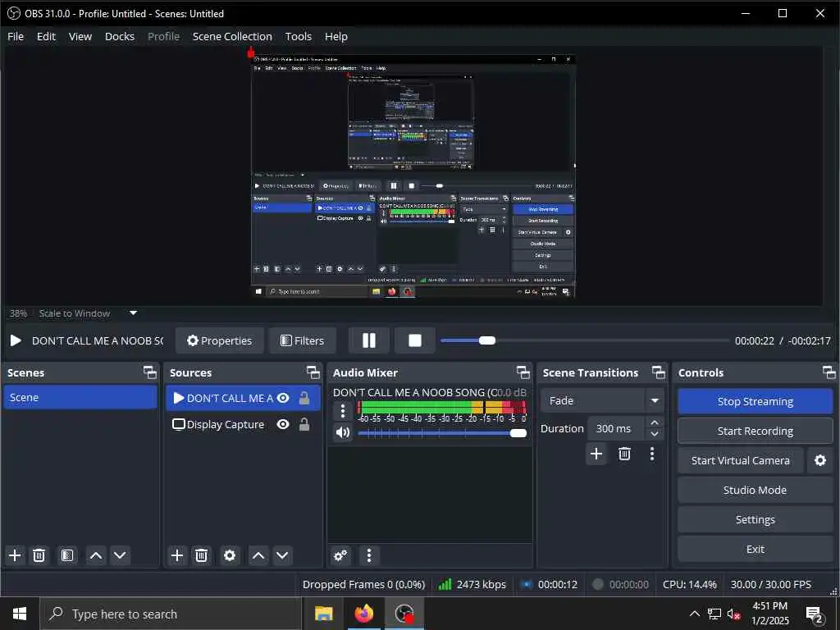The height and width of the screenshot is (630, 840).
Task: Open advanced audio properties gears icon
Action: [340, 555]
